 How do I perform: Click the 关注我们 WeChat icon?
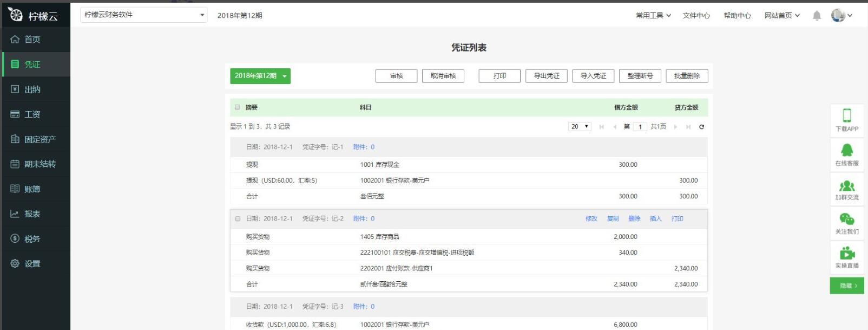tap(847, 219)
